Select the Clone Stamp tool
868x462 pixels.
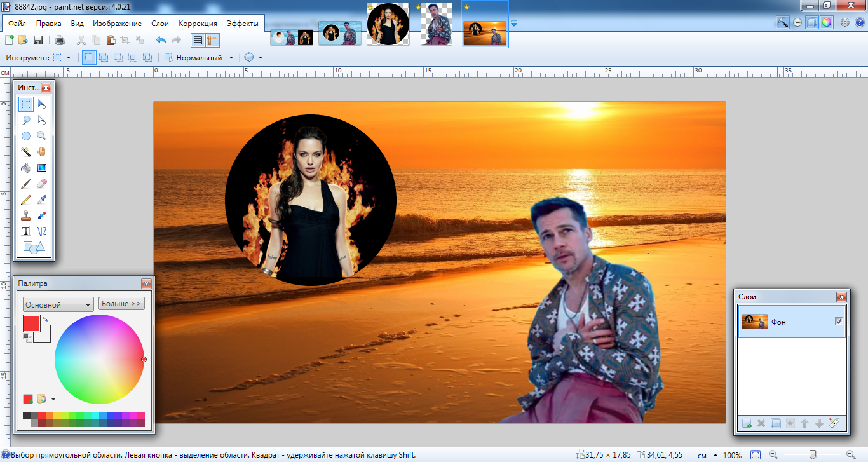[26, 215]
